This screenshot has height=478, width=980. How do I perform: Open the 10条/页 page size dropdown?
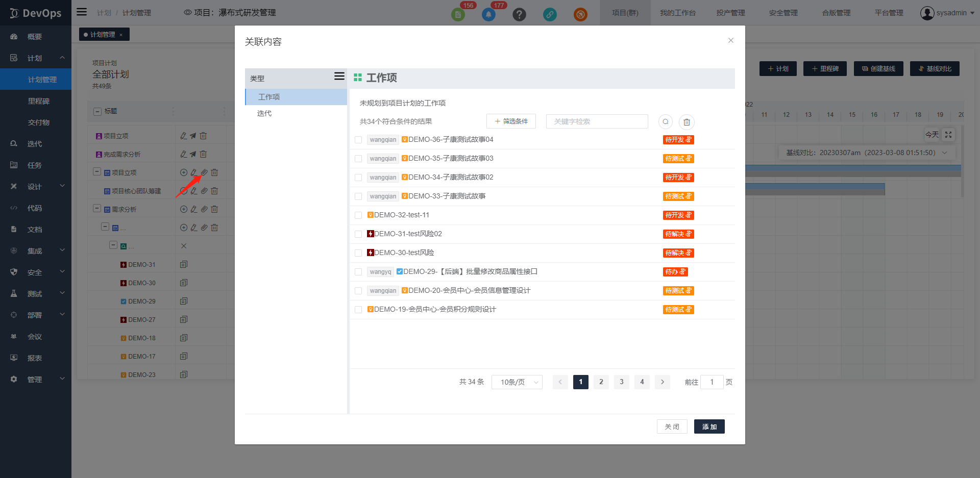[x=517, y=382]
